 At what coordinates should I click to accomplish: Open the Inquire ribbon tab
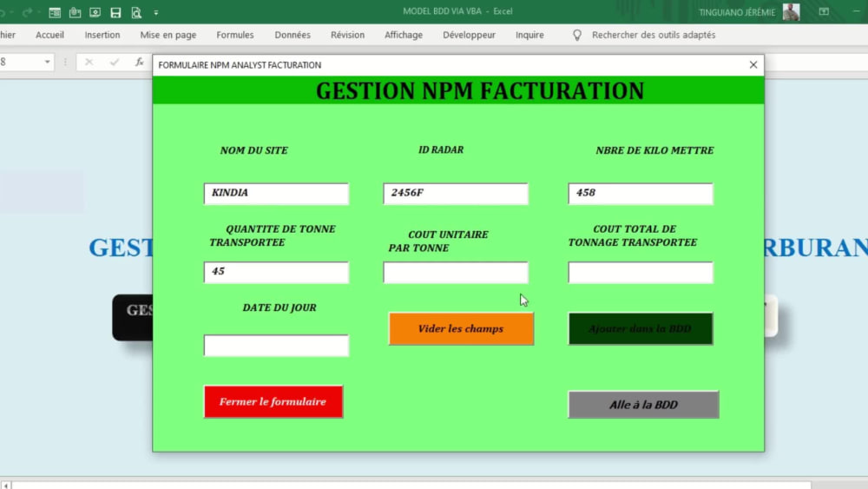(529, 35)
